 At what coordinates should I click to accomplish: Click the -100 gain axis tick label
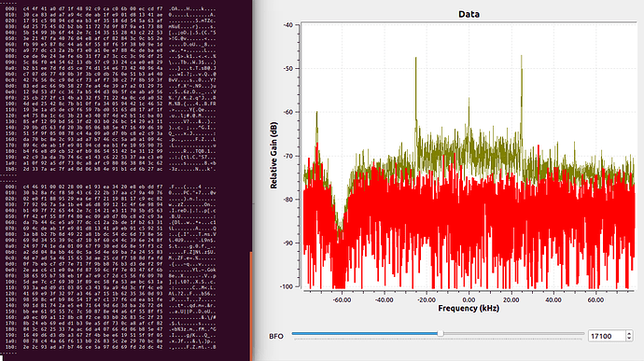click(x=287, y=286)
